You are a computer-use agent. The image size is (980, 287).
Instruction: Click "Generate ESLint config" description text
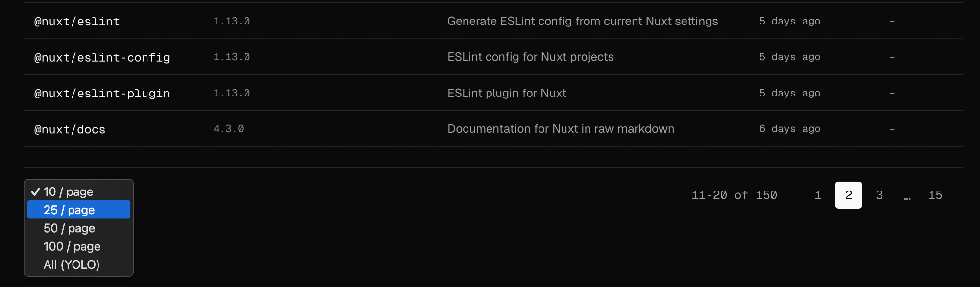tap(582, 21)
